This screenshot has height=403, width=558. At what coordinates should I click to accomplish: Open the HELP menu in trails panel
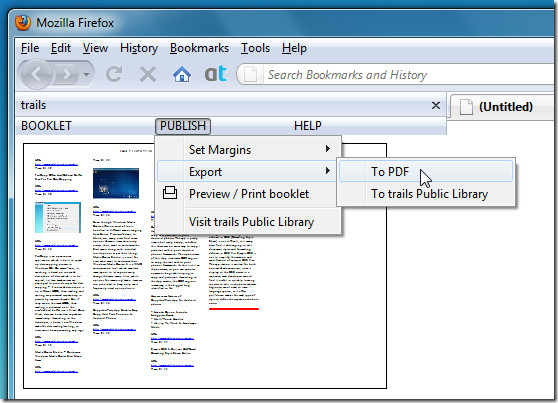pos(308,126)
